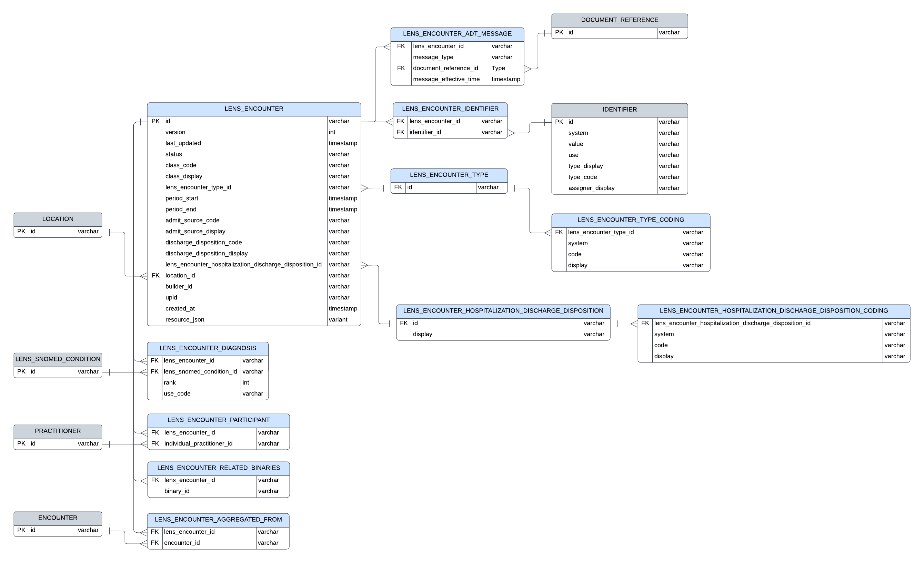
Task: Click the binary_id field row
Action: (x=177, y=491)
